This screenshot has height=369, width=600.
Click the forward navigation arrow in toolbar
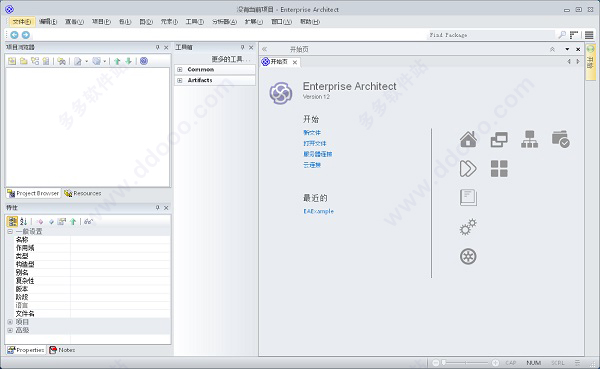pyautogui.click(x=26, y=35)
